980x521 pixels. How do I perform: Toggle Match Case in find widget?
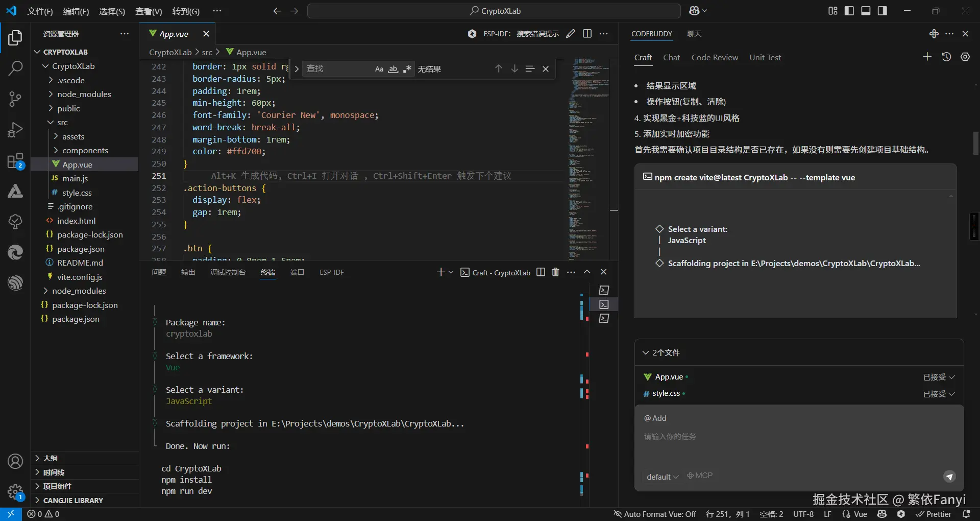point(379,69)
